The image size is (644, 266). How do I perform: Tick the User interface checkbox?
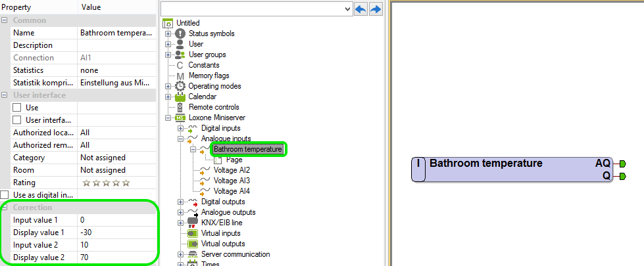tap(18, 120)
